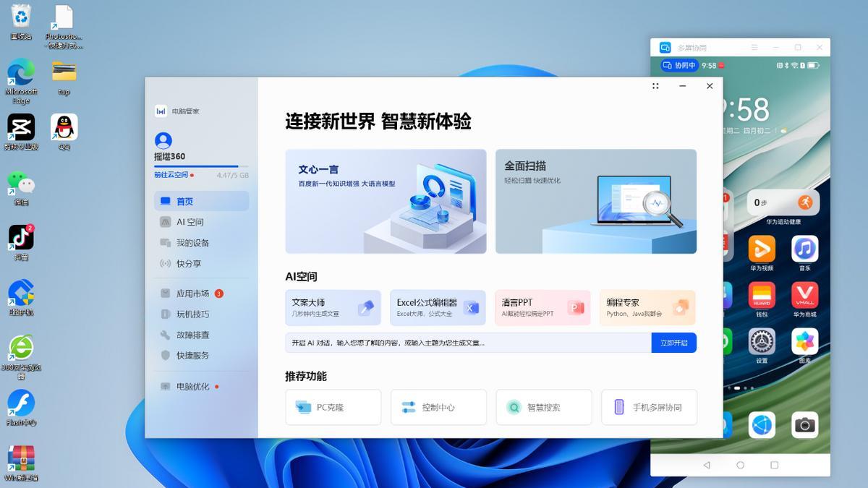Viewport: 868px width, 488px height.
Task: Open the 360安全浏览器 desktop shortcut
Action: pos(21,357)
